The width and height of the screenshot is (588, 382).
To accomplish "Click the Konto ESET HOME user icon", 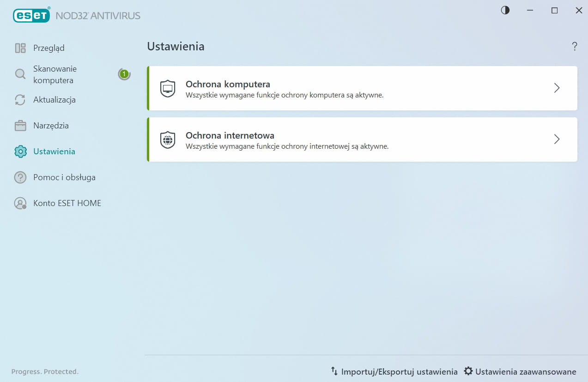I will (20, 203).
